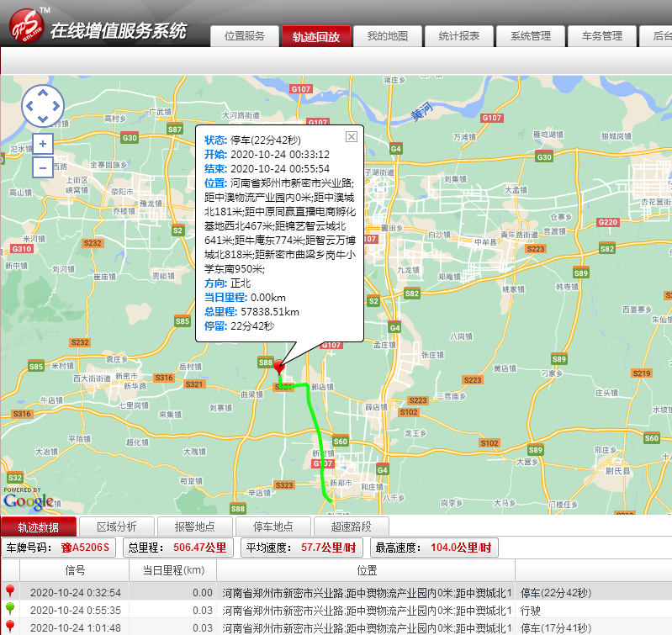Pan the map right with arrow control
This screenshot has height=635, width=672.
pyautogui.click(x=56, y=106)
